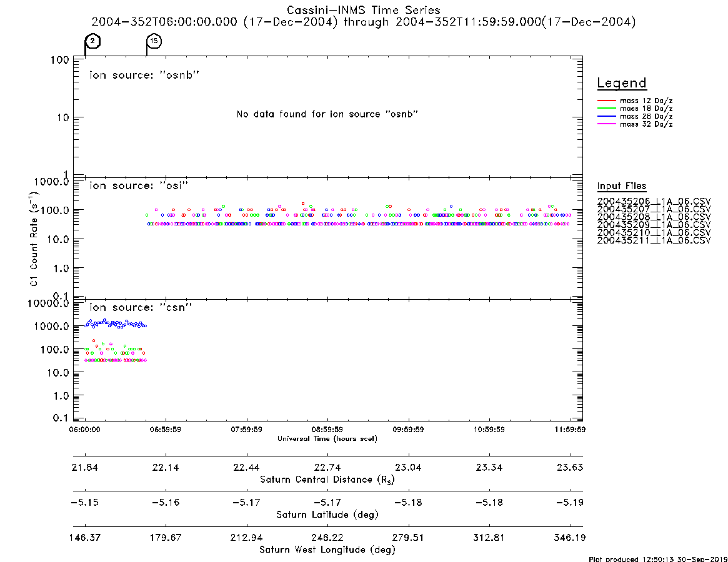Click the magenta mass 32 Da/z legend line
Viewport: 728px width, 562px height.
606,124
